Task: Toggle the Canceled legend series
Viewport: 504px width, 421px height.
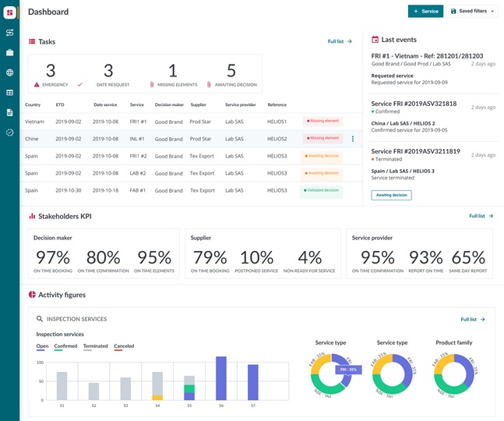Action: click(x=124, y=346)
